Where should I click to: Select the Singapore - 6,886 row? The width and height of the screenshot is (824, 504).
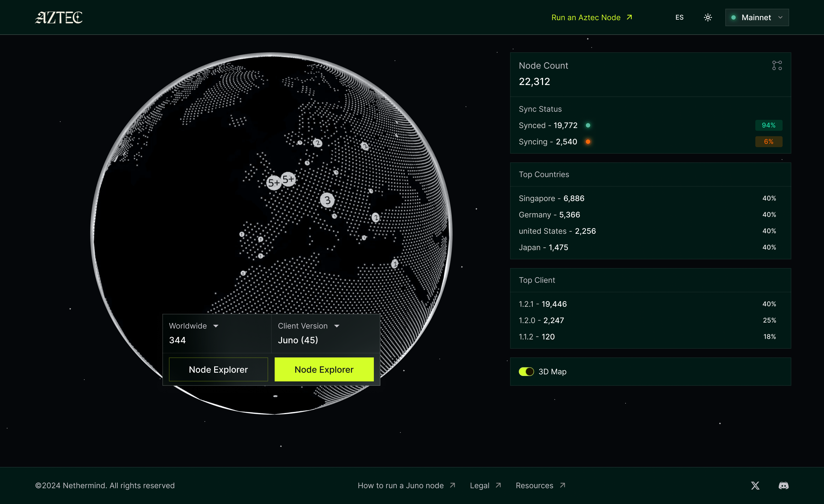pyautogui.click(x=650, y=198)
